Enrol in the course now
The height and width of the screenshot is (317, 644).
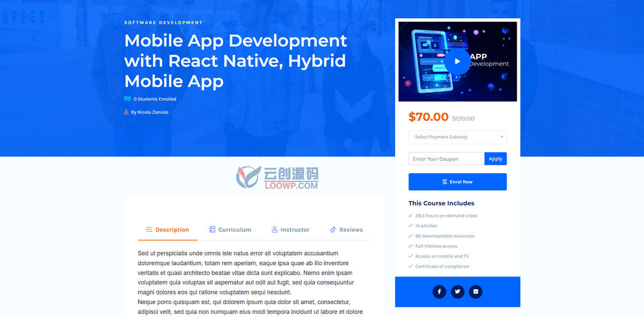(457, 182)
